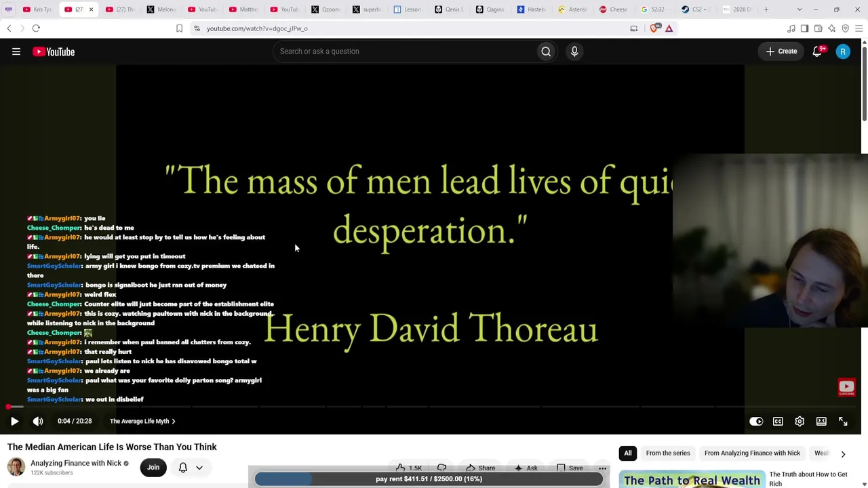This screenshot has height=488, width=868.
Task: Switch to the 'Asterisk' tab
Action: pos(572,9)
